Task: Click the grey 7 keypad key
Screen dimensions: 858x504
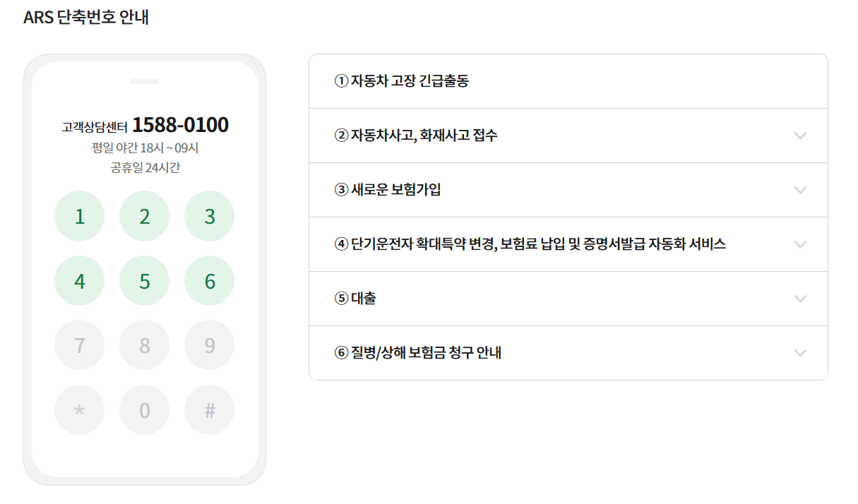Action: (x=79, y=345)
